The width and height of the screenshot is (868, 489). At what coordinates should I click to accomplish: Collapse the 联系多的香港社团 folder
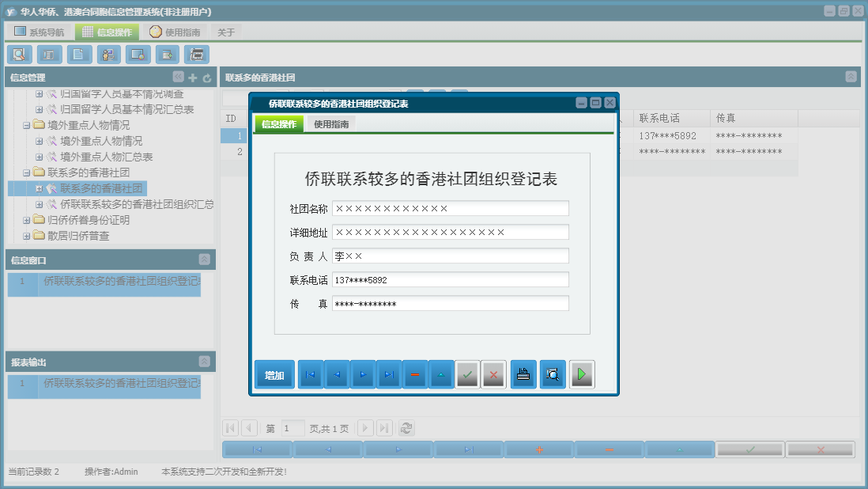click(26, 172)
